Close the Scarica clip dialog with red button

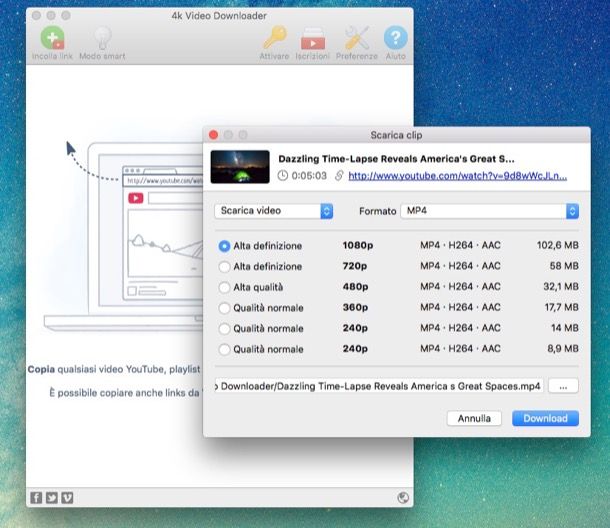tap(213, 135)
